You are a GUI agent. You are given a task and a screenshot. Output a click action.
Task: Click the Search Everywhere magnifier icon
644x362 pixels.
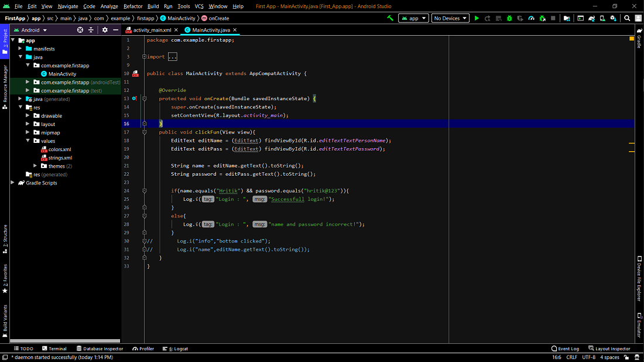(627, 18)
